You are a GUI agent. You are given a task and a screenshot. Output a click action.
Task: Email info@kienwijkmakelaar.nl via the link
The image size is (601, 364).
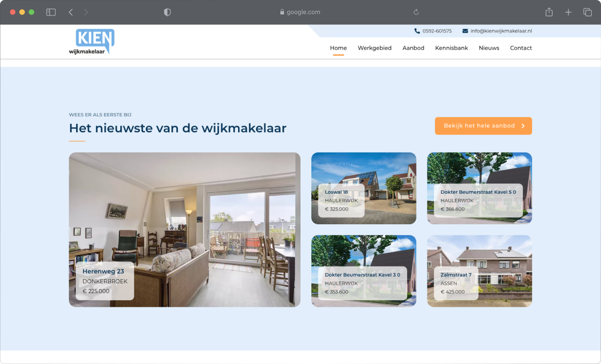point(501,31)
